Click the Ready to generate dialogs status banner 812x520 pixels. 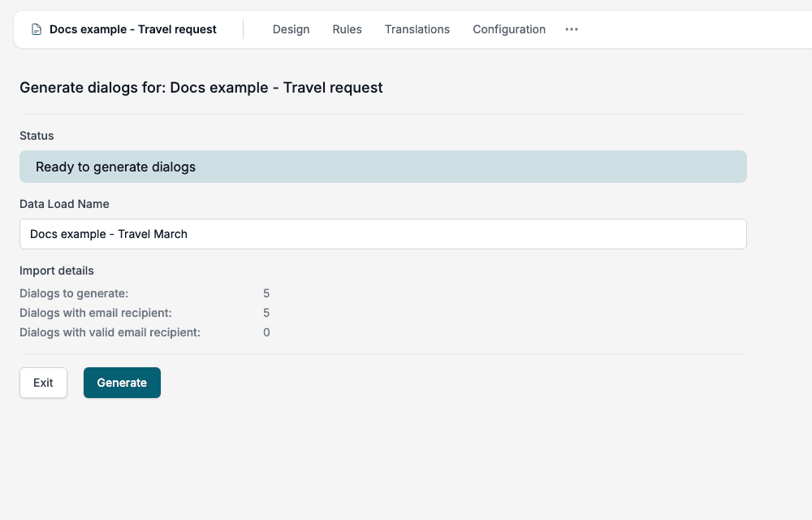(x=383, y=167)
